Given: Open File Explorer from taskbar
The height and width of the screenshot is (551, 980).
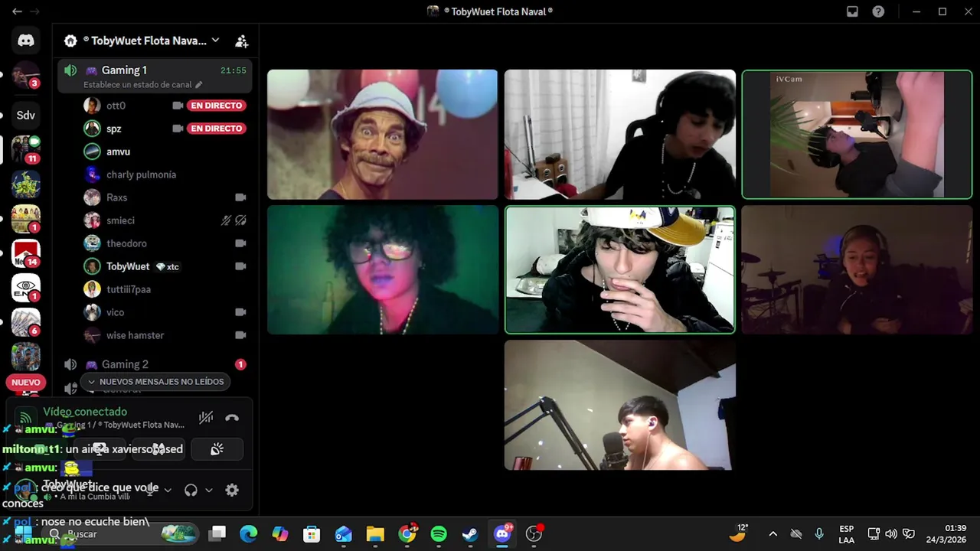Looking at the screenshot, I should 375,533.
